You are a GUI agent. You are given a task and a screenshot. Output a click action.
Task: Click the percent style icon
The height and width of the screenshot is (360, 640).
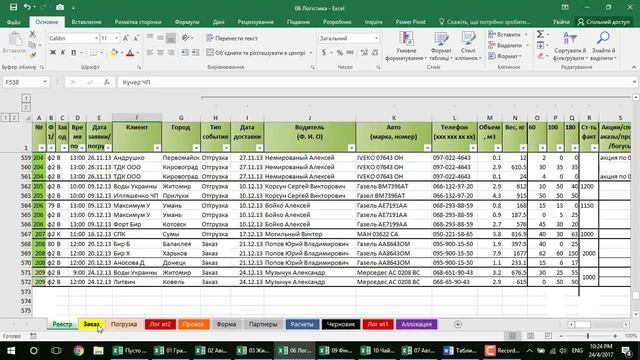click(340, 53)
